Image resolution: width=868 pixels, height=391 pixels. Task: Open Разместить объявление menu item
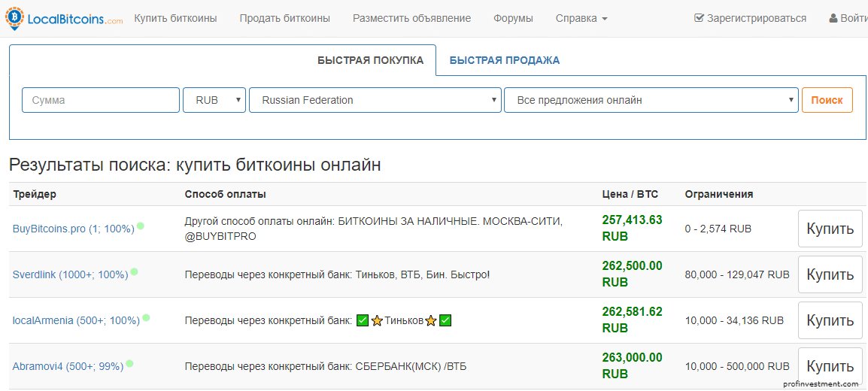pyautogui.click(x=412, y=18)
